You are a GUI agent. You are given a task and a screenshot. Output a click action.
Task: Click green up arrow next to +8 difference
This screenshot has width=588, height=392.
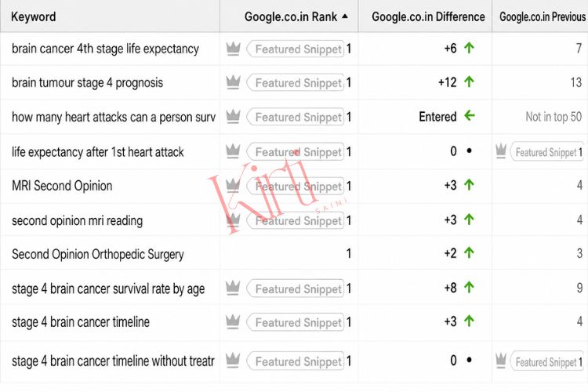click(469, 288)
